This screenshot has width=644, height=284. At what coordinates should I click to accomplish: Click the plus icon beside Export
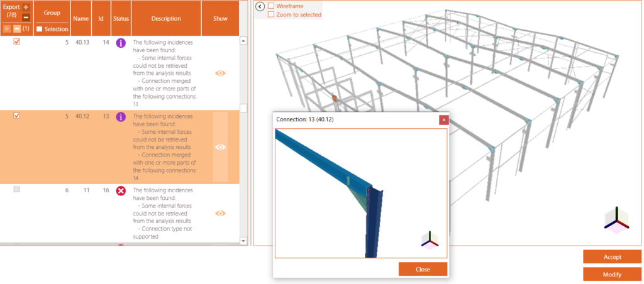(x=26, y=7)
